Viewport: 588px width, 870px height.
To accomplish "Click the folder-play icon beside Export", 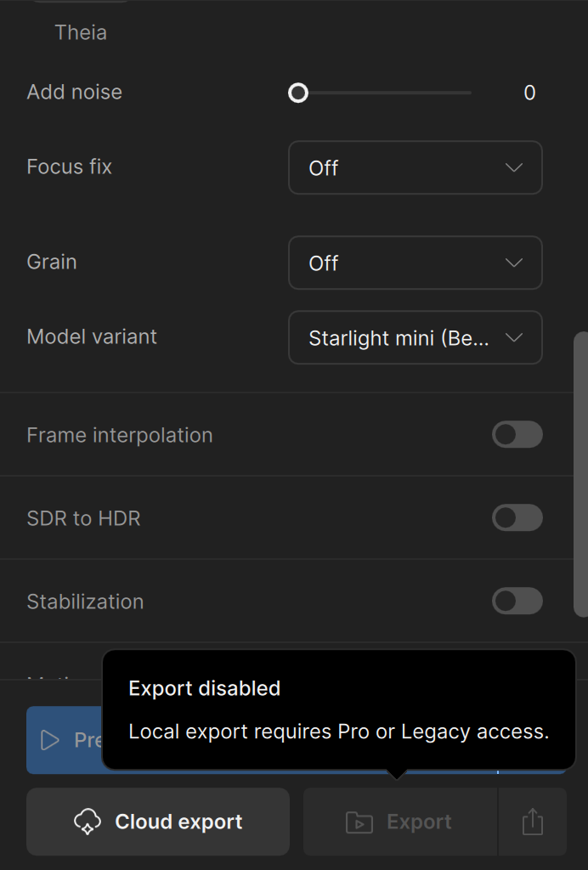I will [x=359, y=822].
